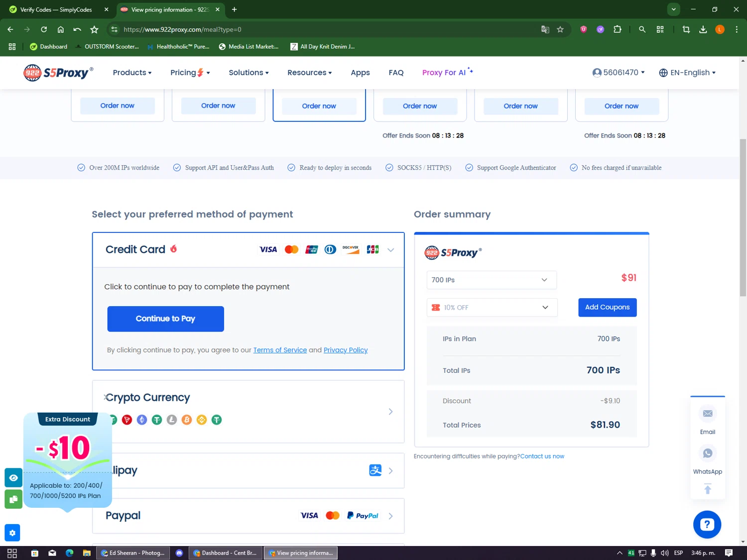
Task: Click the first Order now button
Action: (118, 106)
